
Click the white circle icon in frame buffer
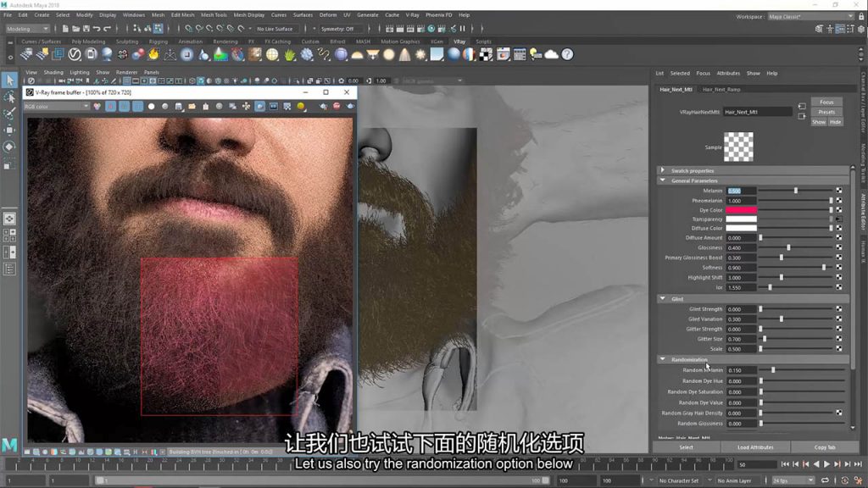(151, 106)
